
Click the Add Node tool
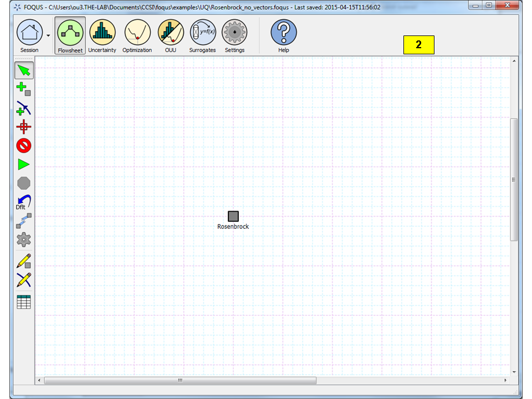pos(23,89)
